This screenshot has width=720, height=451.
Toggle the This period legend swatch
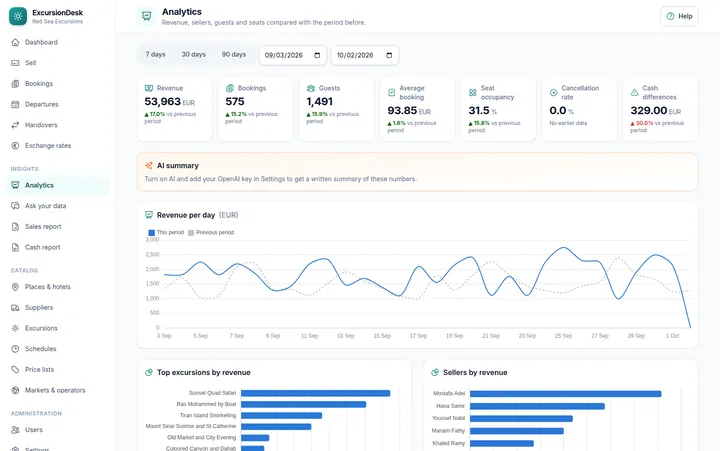click(152, 233)
